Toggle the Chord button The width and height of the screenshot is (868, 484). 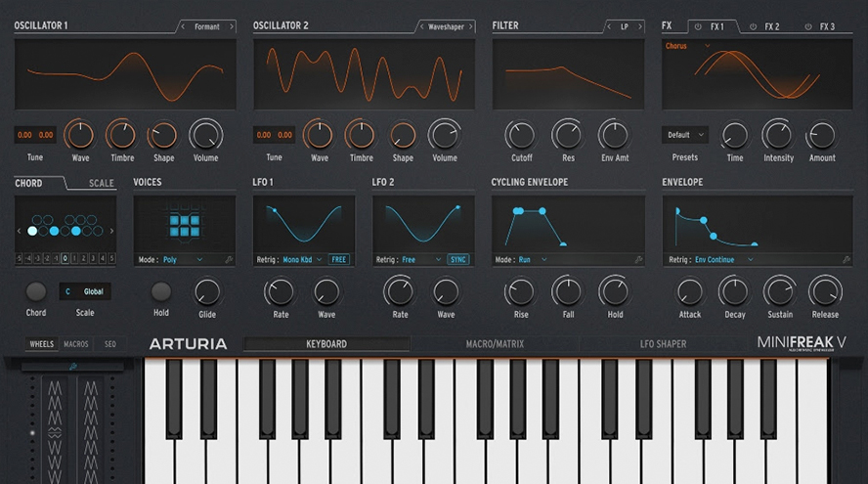[36, 291]
